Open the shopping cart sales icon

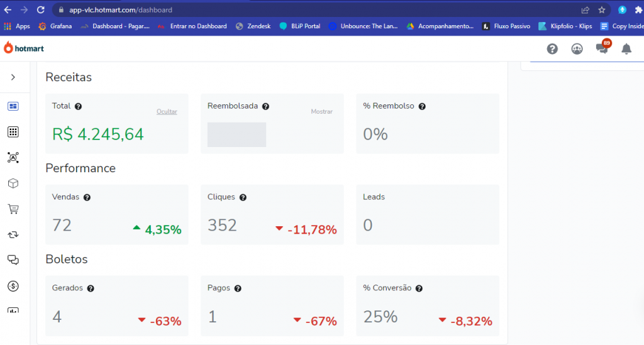(13, 209)
